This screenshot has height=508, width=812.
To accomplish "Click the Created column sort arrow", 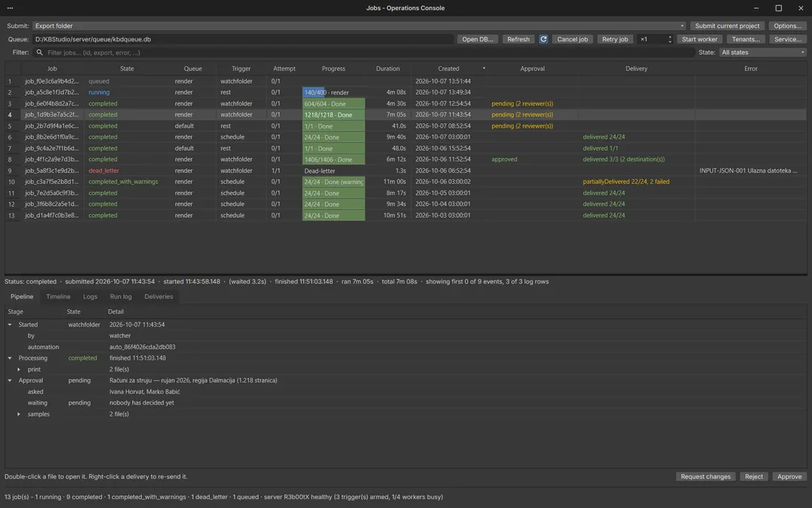I will pyautogui.click(x=484, y=69).
